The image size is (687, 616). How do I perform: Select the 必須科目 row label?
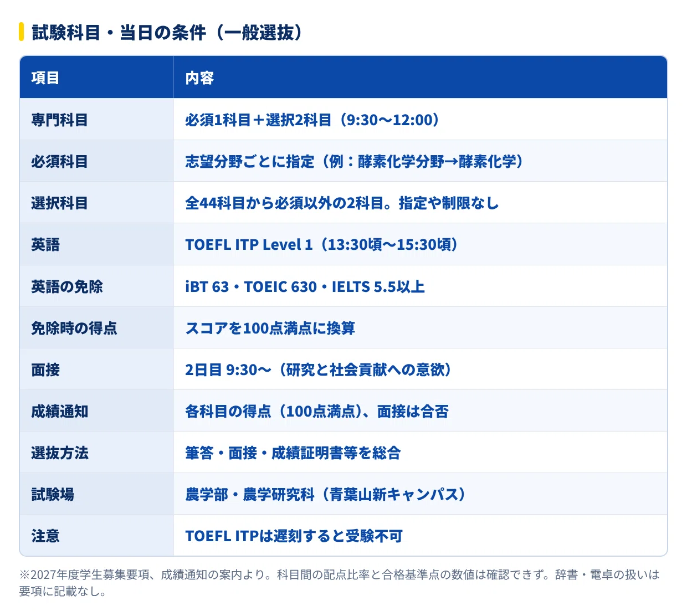click(60, 161)
